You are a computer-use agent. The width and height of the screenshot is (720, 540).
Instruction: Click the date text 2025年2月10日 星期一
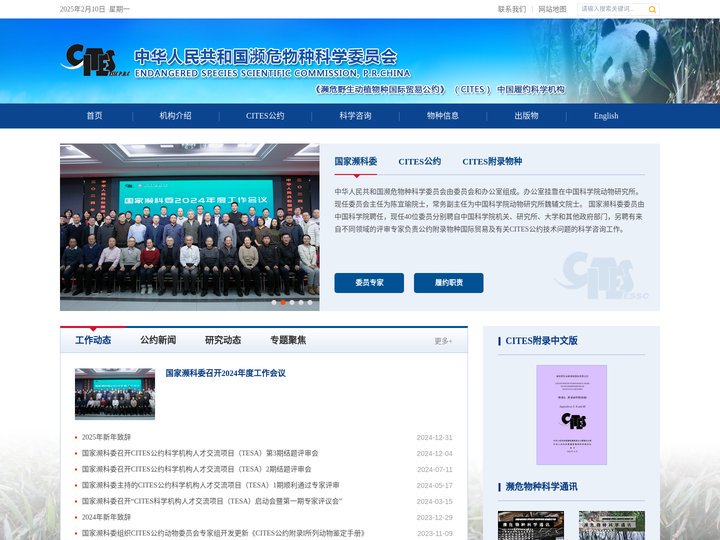(x=95, y=9)
